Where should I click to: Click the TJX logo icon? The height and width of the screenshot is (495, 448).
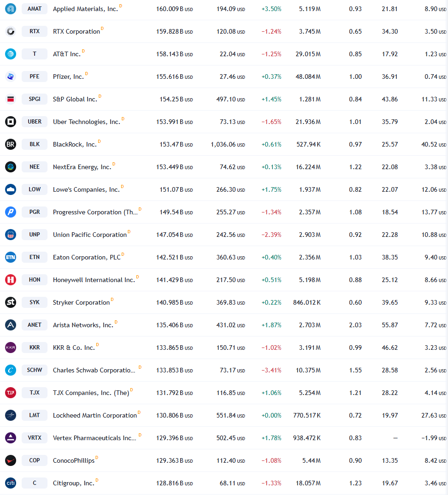11,392
